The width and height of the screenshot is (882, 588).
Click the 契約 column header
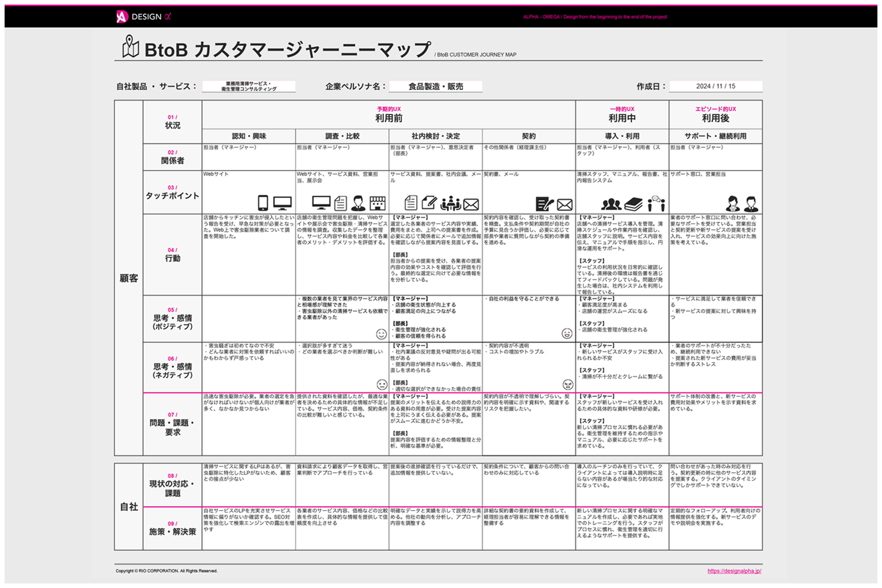point(529,136)
